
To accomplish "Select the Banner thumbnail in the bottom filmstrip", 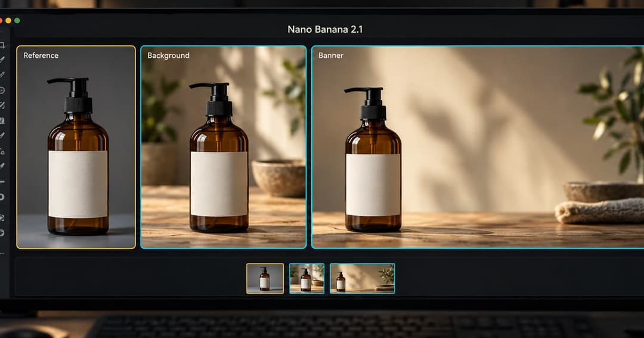I will [x=363, y=278].
